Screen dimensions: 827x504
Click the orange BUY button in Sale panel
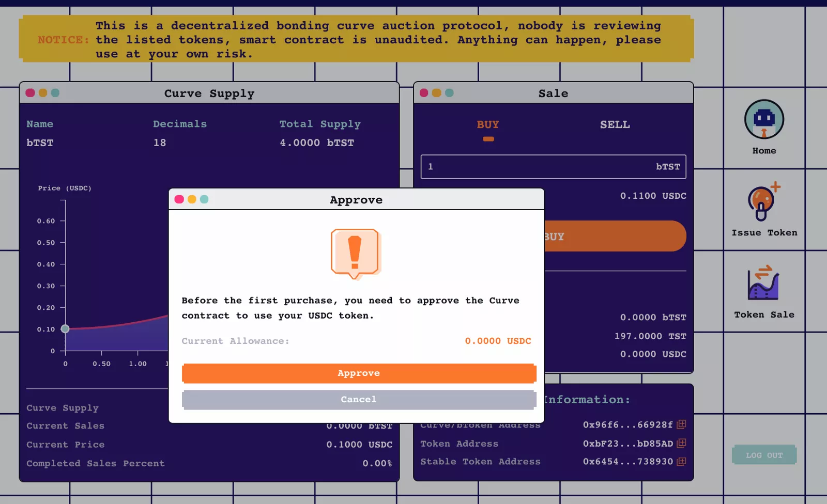pos(615,236)
